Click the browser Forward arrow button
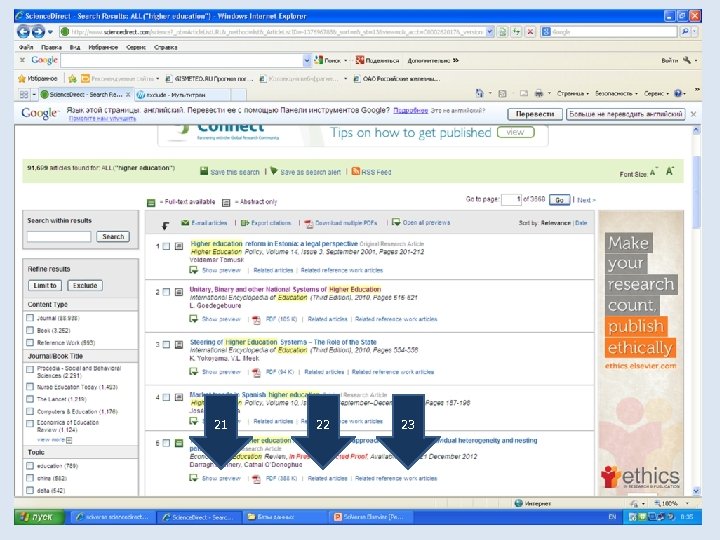This screenshot has width=720, height=540. (x=38, y=32)
